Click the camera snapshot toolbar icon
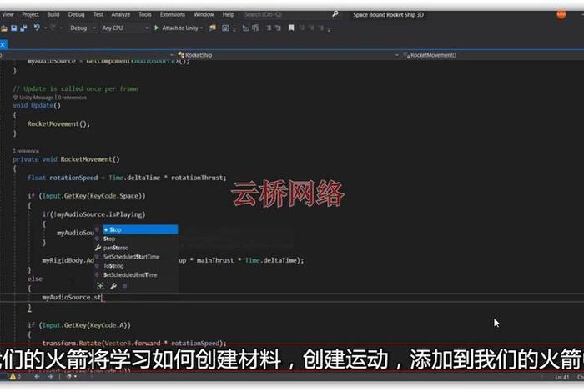The image size is (584, 392). (225, 28)
